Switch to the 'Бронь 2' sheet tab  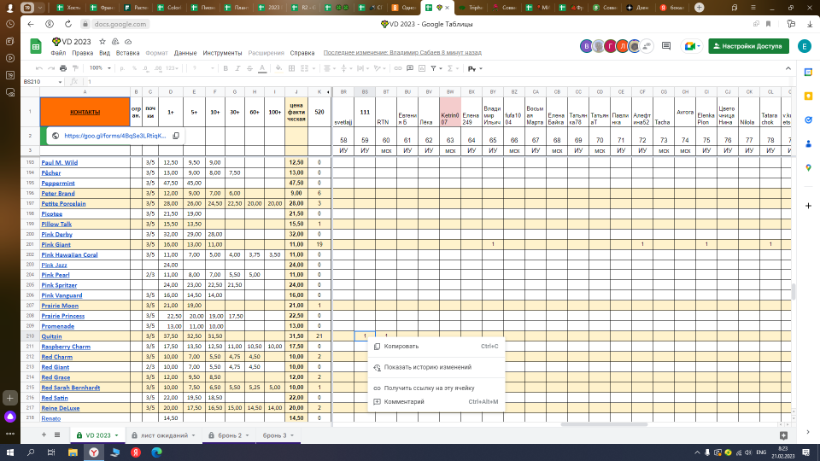[x=226, y=436]
